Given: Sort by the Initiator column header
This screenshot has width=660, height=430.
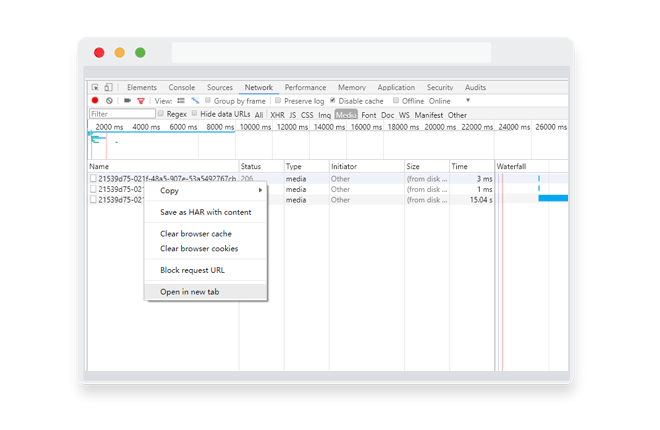Looking at the screenshot, I should pos(367,166).
